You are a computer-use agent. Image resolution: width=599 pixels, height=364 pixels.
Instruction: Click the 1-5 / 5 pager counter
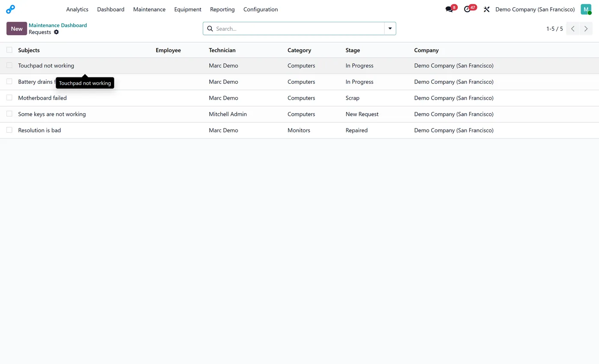[555, 29]
